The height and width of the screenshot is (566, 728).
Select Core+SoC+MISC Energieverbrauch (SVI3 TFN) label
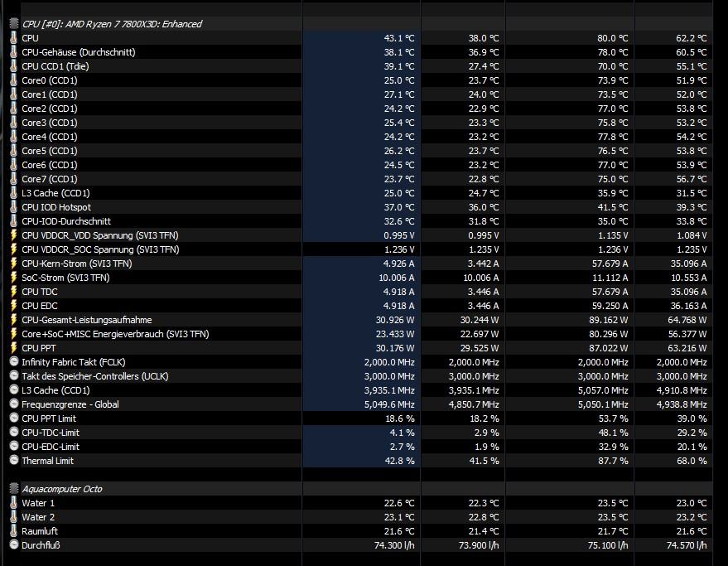click(116, 334)
